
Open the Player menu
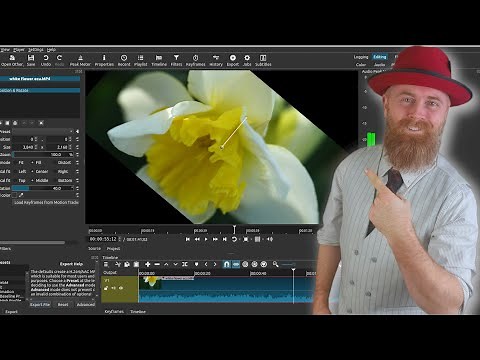coord(19,50)
